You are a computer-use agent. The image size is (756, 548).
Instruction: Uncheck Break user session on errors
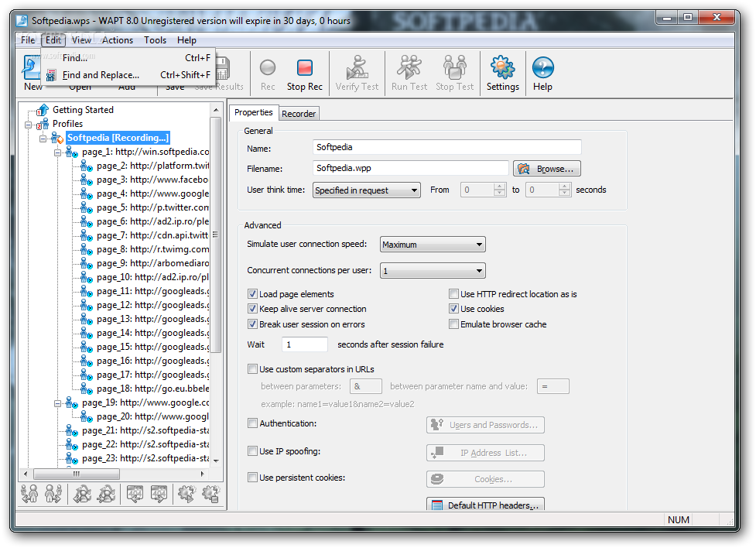point(252,324)
